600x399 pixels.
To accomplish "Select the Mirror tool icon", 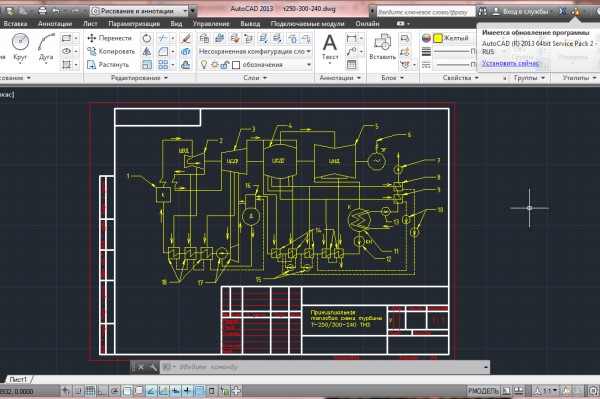I will 147,51.
